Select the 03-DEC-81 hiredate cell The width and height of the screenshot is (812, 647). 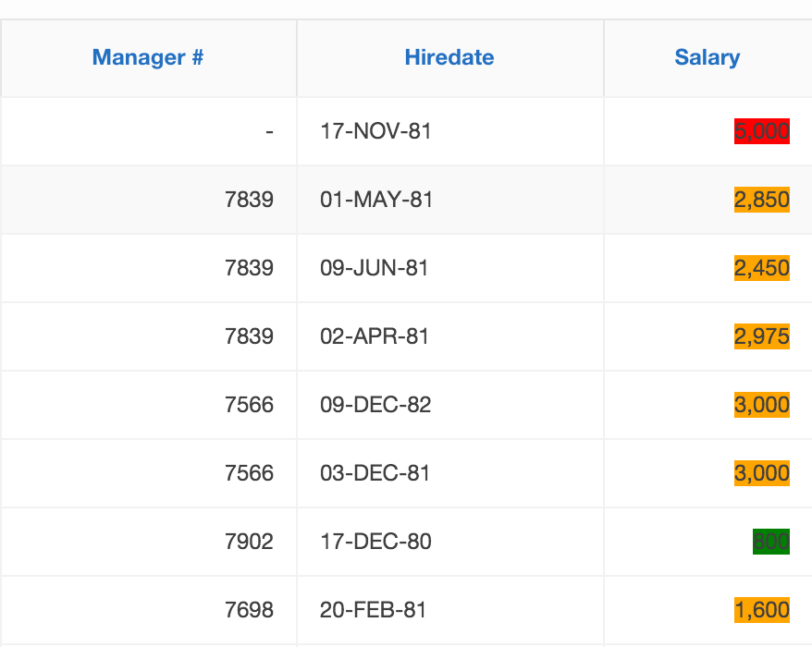(x=375, y=473)
